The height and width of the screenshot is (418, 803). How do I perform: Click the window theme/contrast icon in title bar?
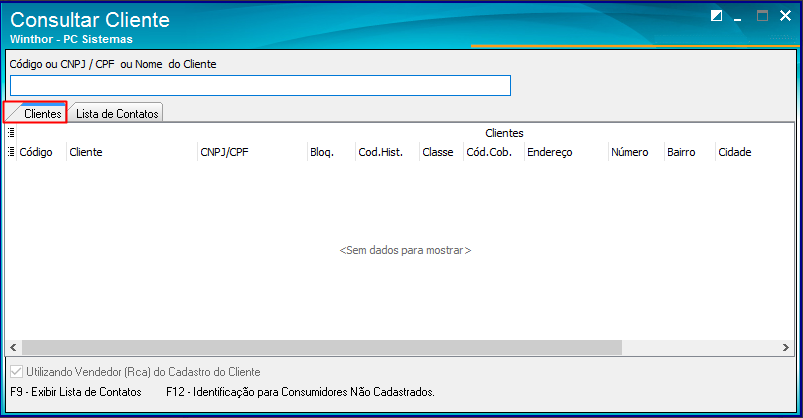pyautogui.click(x=716, y=16)
